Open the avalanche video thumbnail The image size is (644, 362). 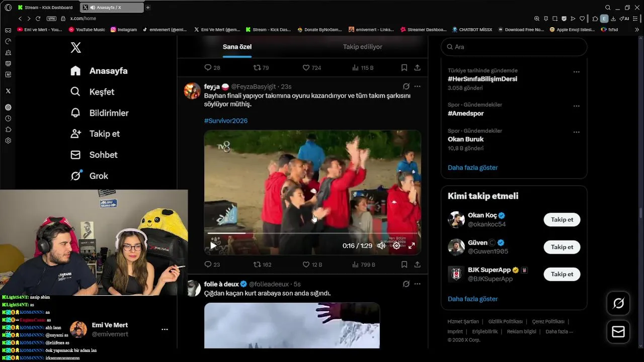[x=292, y=325]
